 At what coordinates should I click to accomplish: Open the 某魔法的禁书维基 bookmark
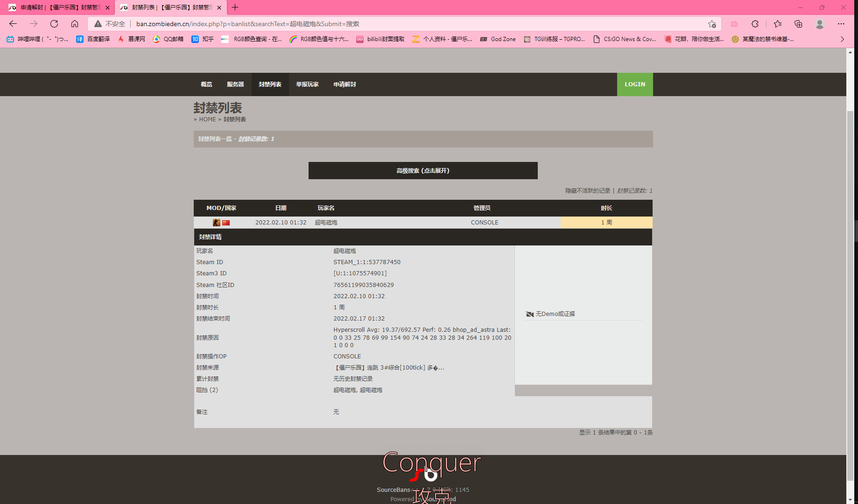pyautogui.click(x=763, y=39)
